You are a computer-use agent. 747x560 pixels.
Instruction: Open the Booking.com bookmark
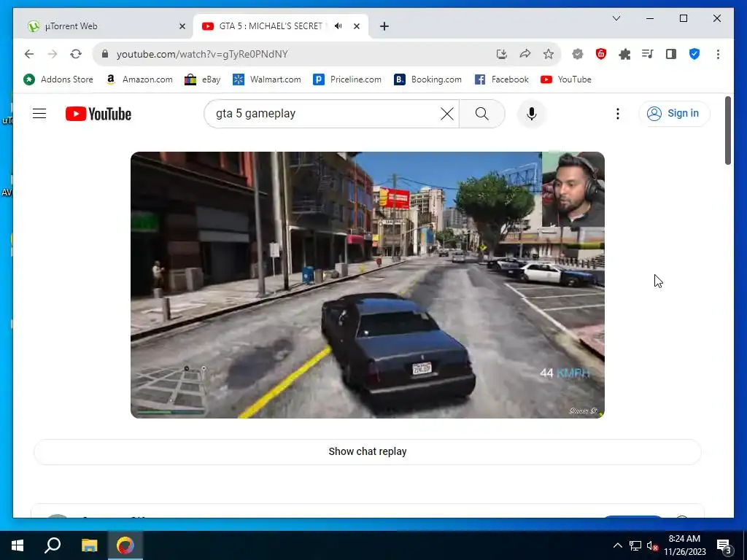tap(427, 79)
